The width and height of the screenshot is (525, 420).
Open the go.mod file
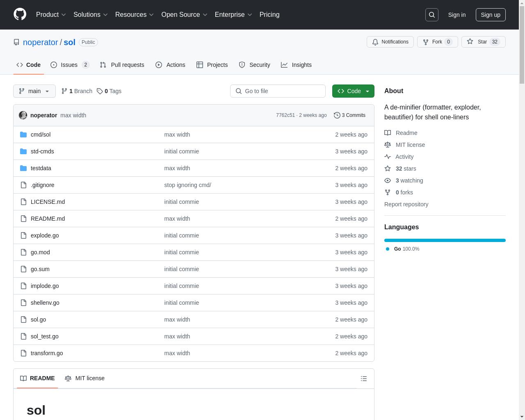pyautogui.click(x=40, y=252)
